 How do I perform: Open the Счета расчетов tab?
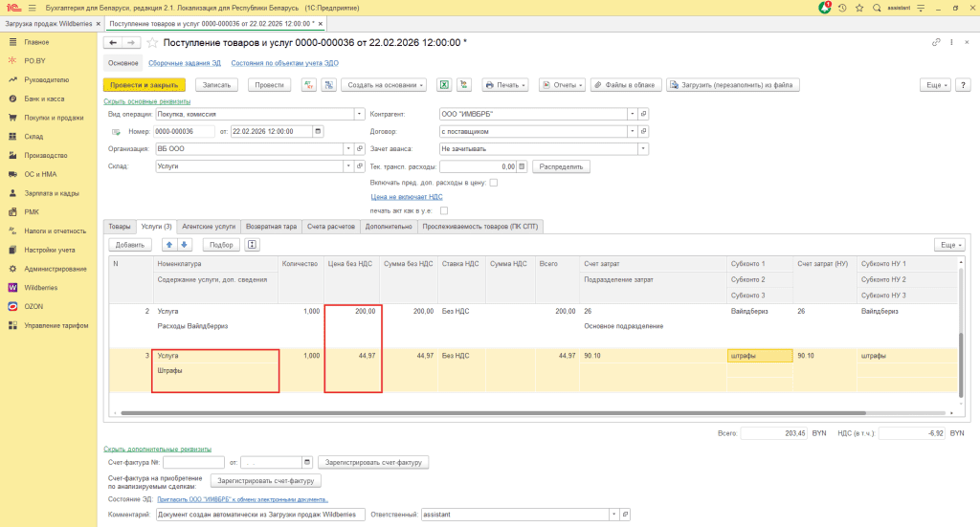point(330,227)
